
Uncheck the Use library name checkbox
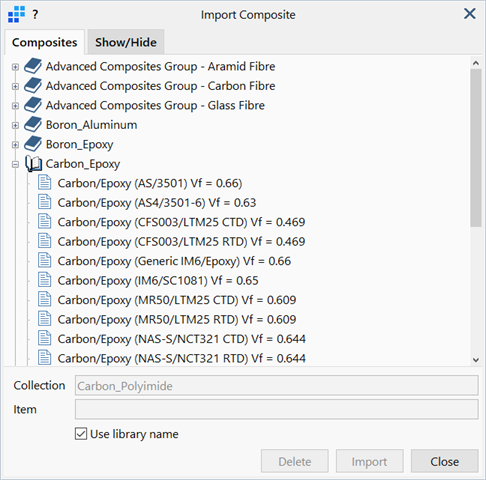81,434
